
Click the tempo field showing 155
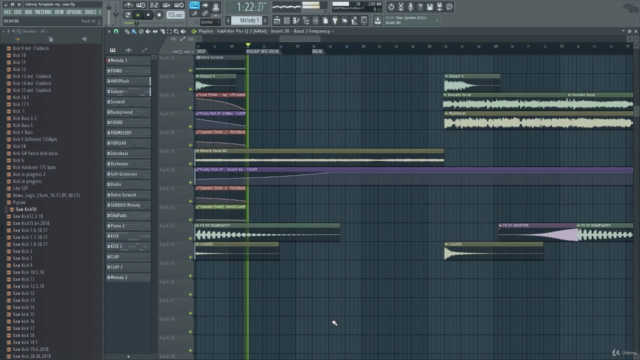(175, 15)
